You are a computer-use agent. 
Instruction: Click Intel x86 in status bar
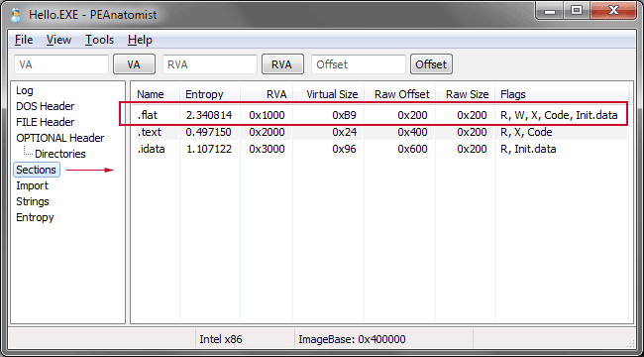[221, 339]
